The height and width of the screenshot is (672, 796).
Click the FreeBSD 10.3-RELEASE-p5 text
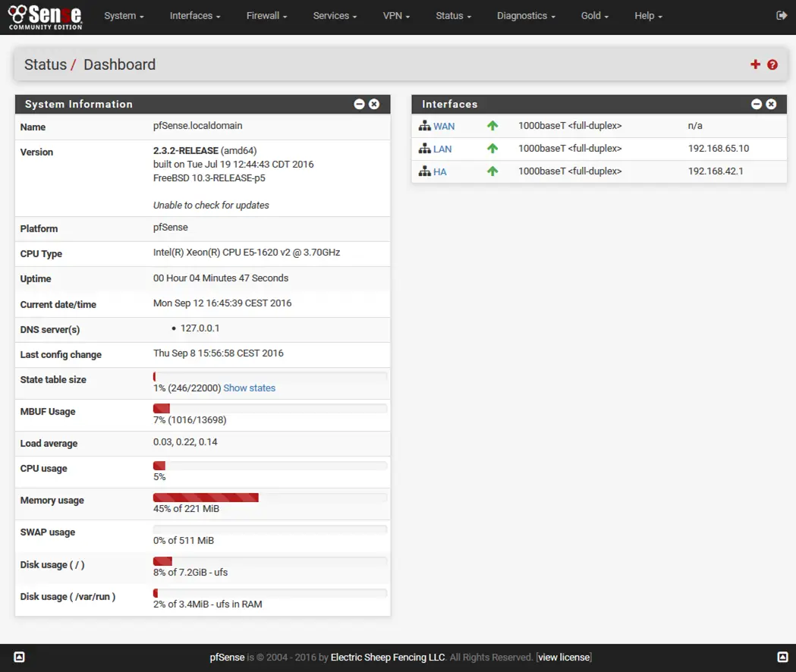pos(209,177)
